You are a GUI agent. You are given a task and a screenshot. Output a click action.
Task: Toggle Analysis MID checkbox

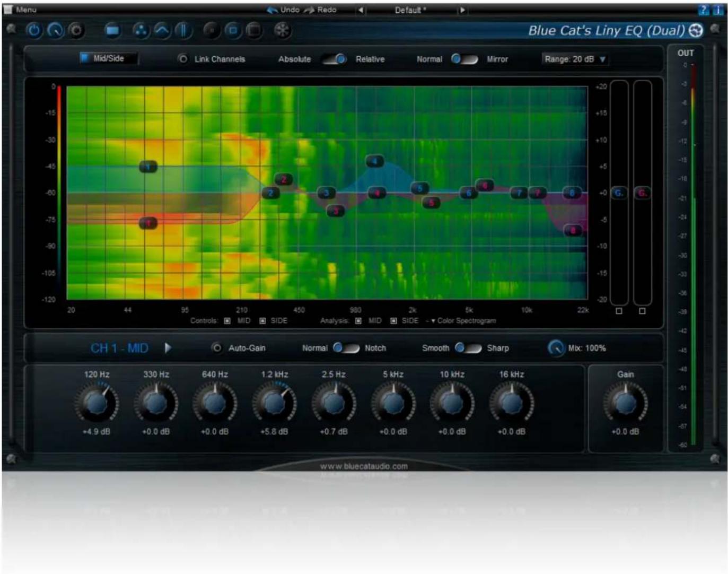coord(358,321)
